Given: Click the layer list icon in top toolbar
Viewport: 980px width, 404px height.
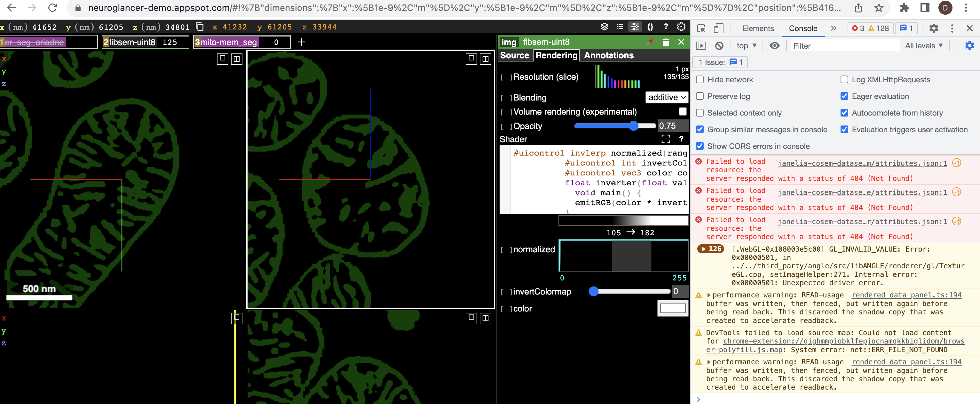Looking at the screenshot, I should pos(620,27).
